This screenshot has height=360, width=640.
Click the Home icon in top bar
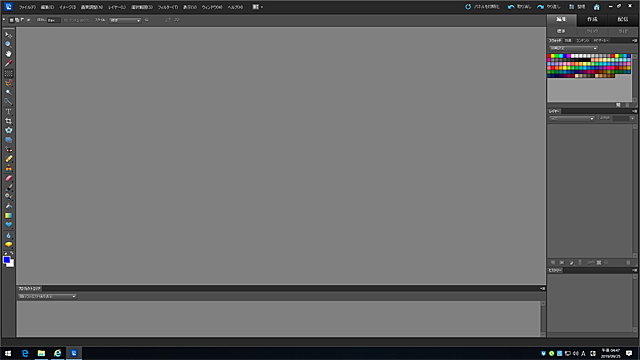point(596,7)
